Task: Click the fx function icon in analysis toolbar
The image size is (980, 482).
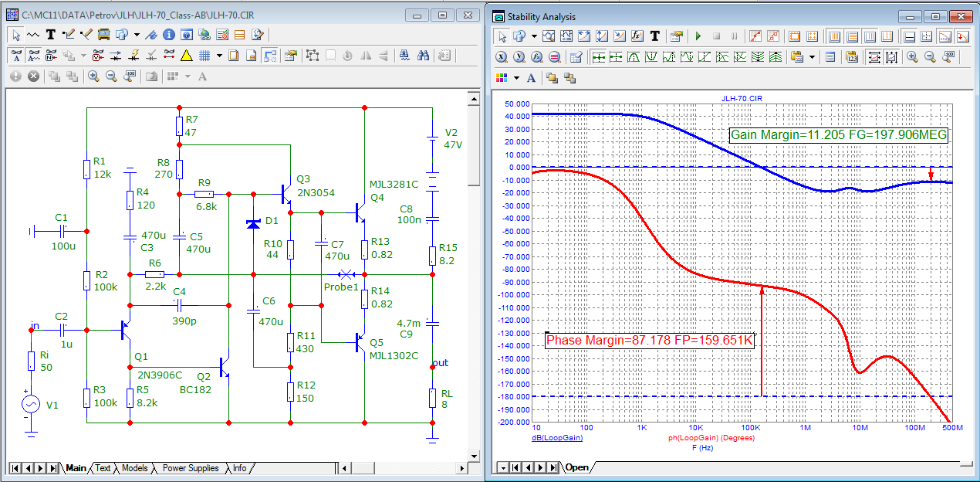Action: click(637, 36)
